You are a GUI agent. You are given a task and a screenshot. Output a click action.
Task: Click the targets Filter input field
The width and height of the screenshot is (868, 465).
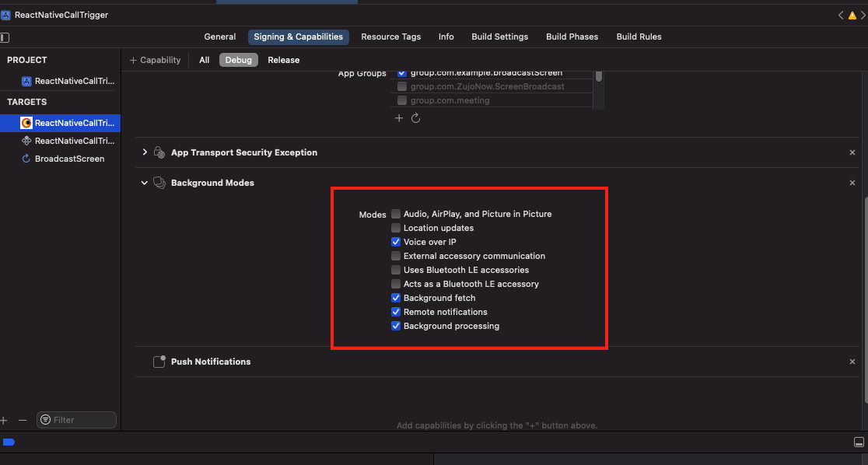(76, 420)
